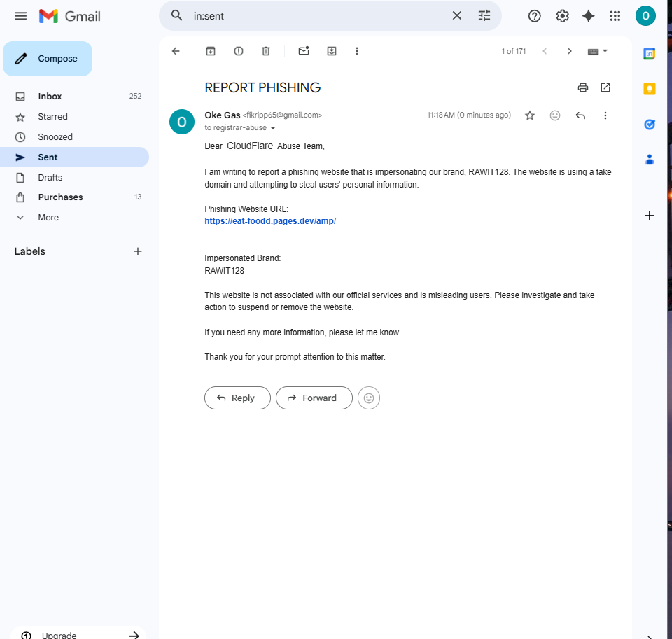Add emoji reaction beside Forward
The image size is (672, 639).
tap(369, 398)
